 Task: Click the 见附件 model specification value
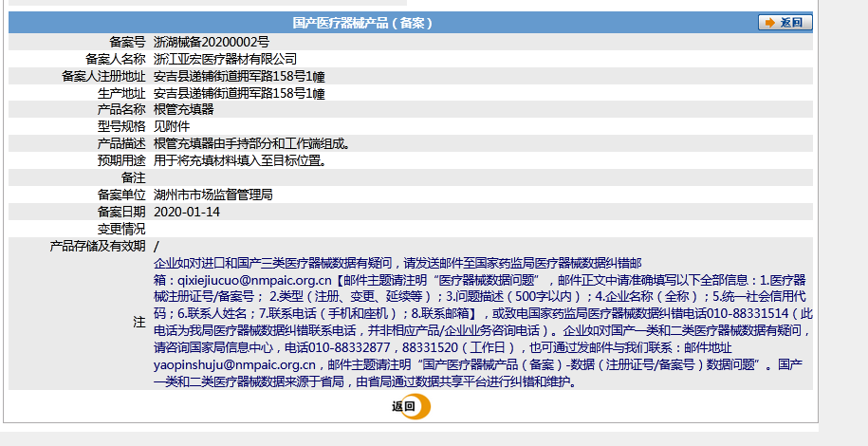point(172,127)
